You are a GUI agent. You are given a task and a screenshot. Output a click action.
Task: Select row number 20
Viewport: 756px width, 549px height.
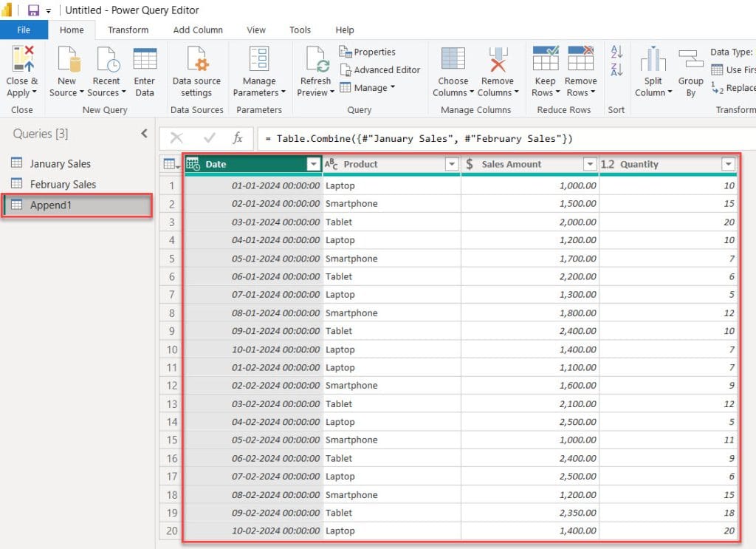coord(171,531)
